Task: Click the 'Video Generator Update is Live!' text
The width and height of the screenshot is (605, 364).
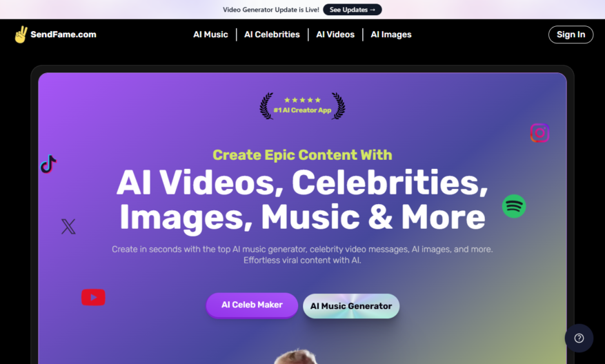Action: click(271, 10)
